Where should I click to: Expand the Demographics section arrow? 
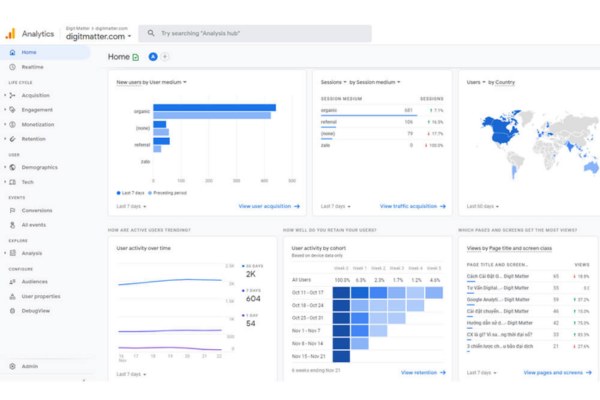(x=5, y=167)
